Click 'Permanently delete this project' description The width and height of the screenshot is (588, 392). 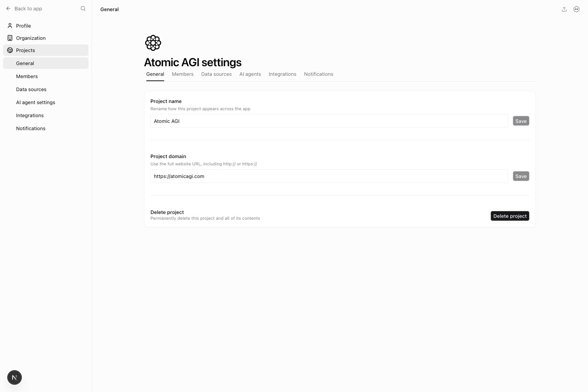coord(205,218)
